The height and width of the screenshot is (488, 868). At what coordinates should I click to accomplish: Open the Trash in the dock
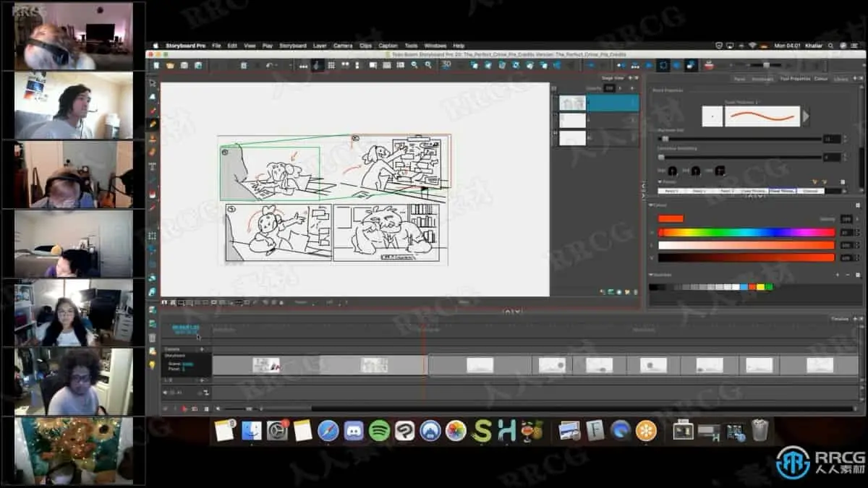pyautogui.click(x=759, y=431)
